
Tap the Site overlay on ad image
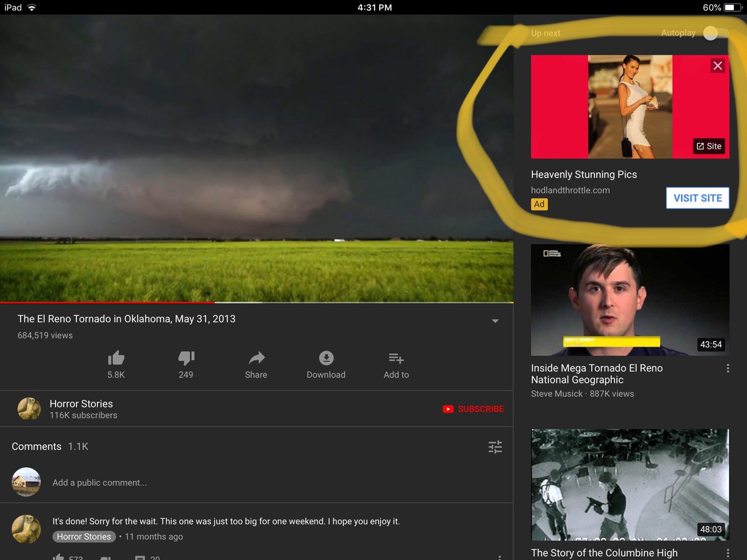(x=709, y=146)
